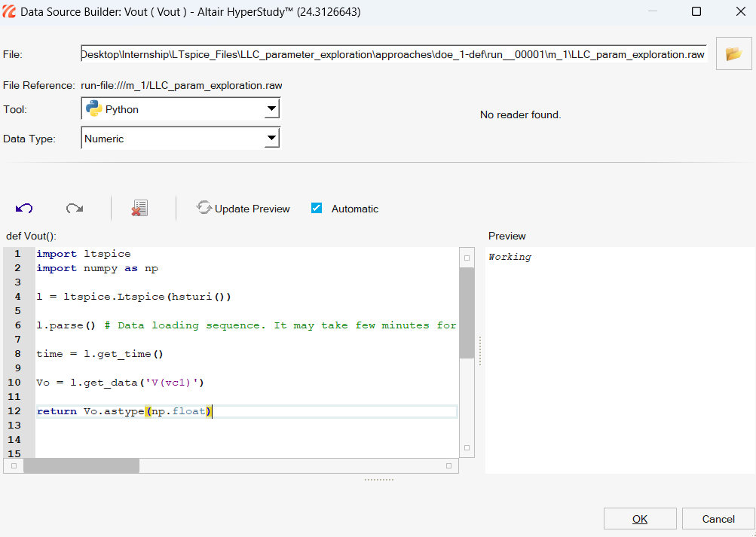Click the code editor scroll-up button
756x537 pixels.
(467, 258)
